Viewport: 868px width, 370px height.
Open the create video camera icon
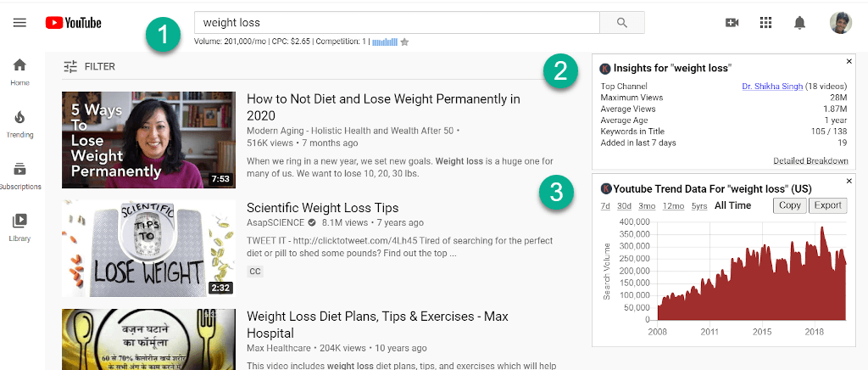pyautogui.click(x=732, y=23)
